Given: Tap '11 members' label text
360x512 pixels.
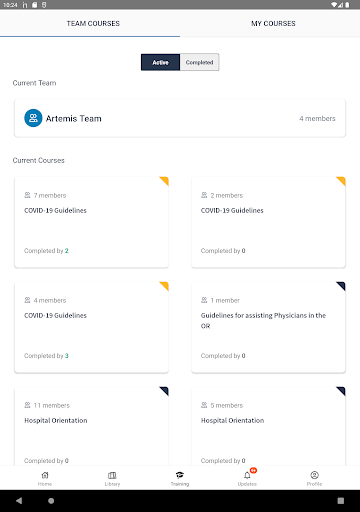Looking at the screenshot, I should click(52, 405).
